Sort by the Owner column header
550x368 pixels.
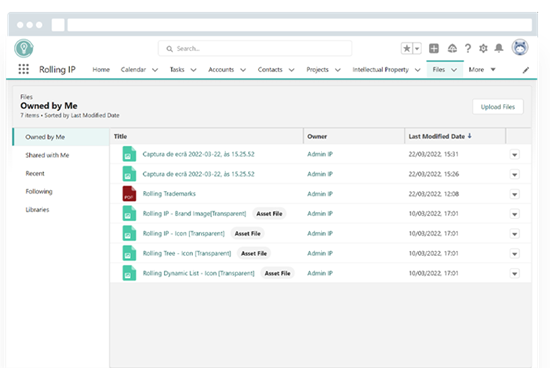tap(317, 136)
